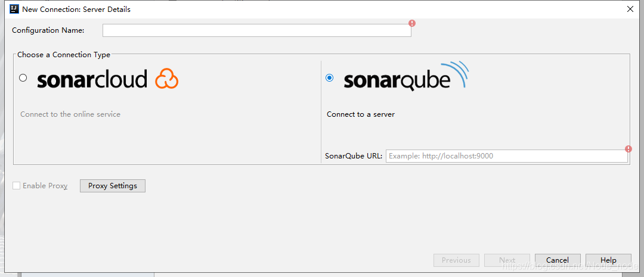
Task: Click the 'Configuration Name:' label
Action: click(48, 30)
